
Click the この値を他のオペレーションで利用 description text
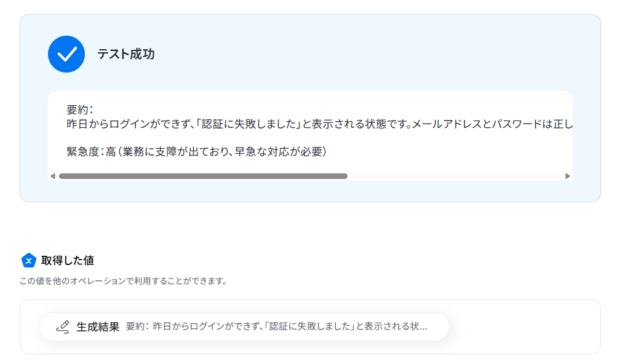[124, 281]
